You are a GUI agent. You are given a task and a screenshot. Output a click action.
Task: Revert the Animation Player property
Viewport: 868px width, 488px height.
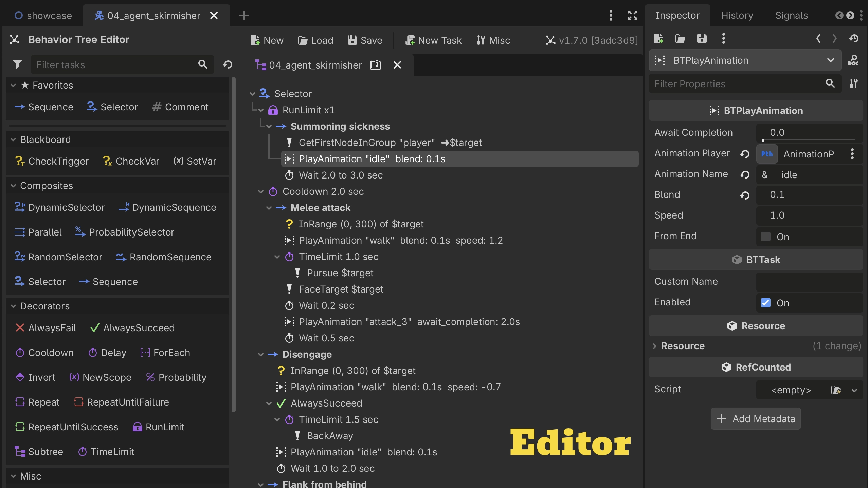tap(745, 154)
